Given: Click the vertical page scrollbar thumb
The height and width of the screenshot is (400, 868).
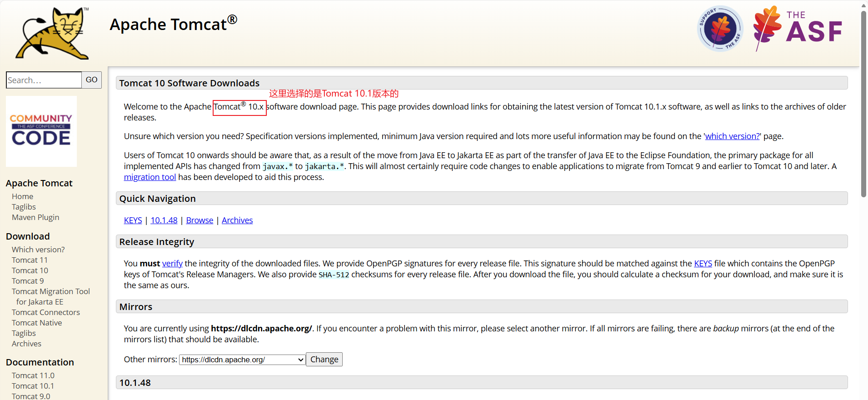Looking at the screenshot, I should (863, 104).
